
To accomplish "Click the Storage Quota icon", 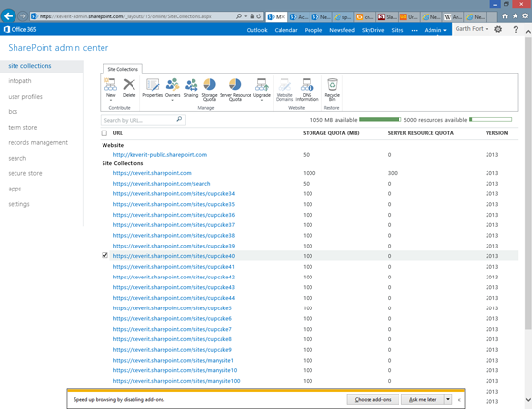I will pos(209,85).
